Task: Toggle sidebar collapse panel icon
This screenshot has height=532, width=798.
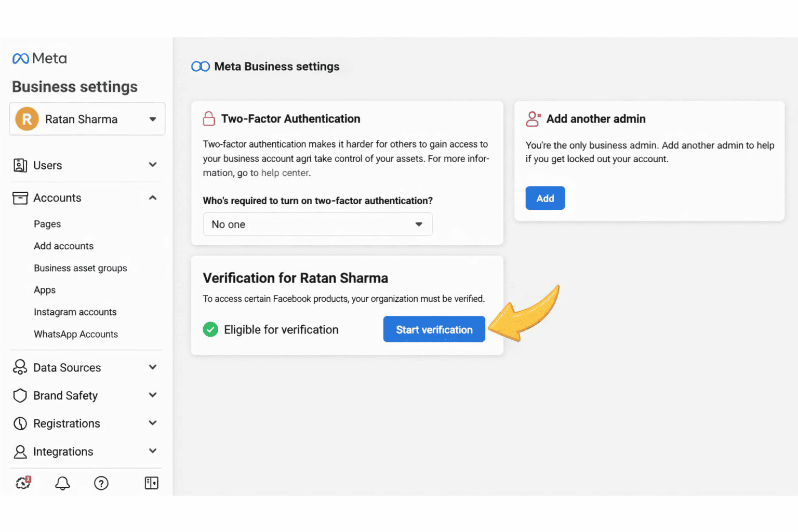Action: pos(151,483)
